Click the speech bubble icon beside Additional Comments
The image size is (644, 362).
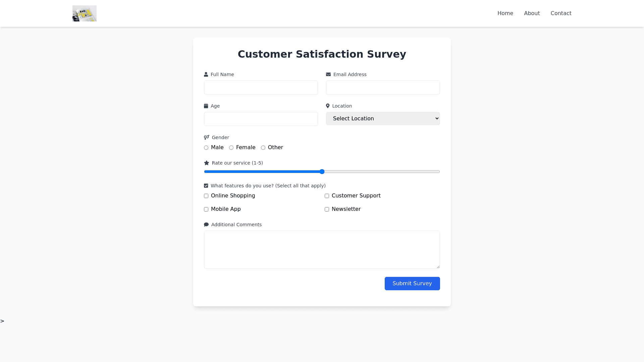(206, 225)
